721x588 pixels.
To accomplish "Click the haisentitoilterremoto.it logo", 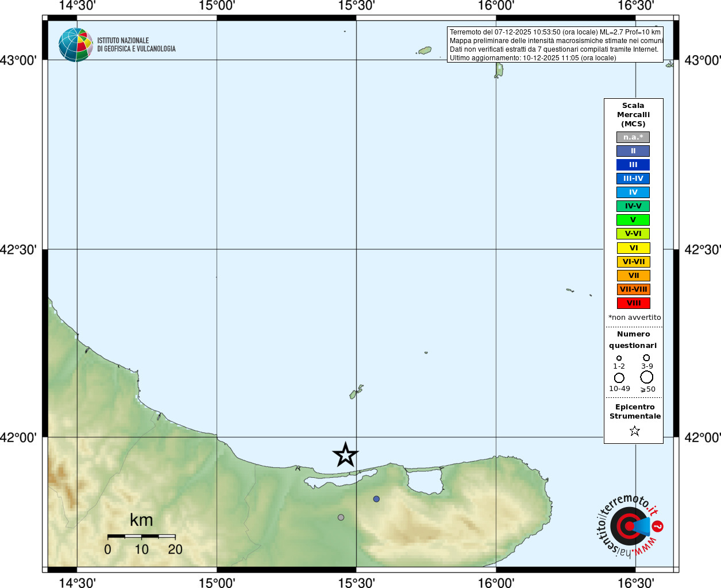I will pos(630,525).
